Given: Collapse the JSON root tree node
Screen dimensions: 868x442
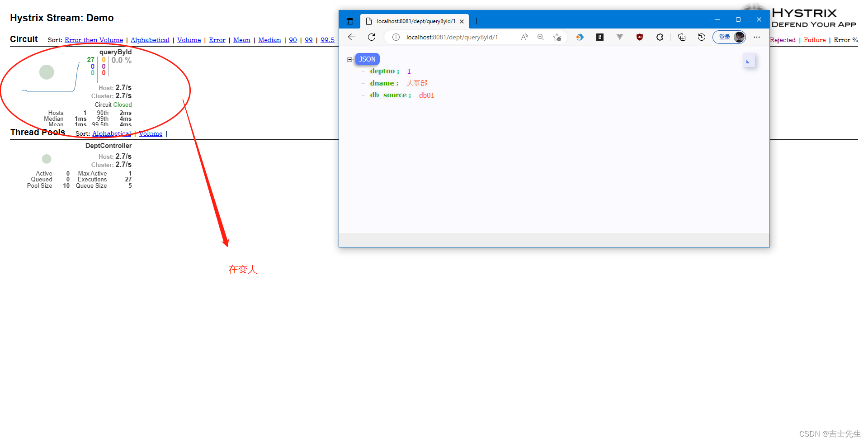Looking at the screenshot, I should point(349,59).
